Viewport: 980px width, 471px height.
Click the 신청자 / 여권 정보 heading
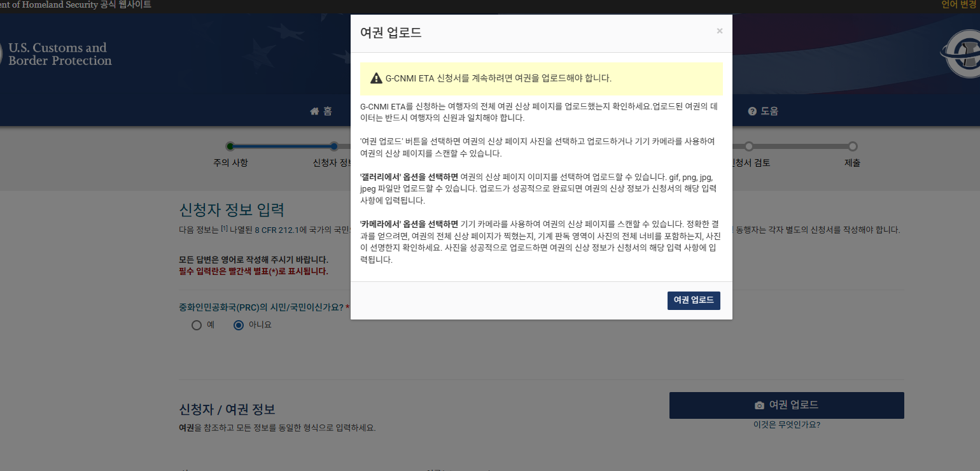click(227, 409)
